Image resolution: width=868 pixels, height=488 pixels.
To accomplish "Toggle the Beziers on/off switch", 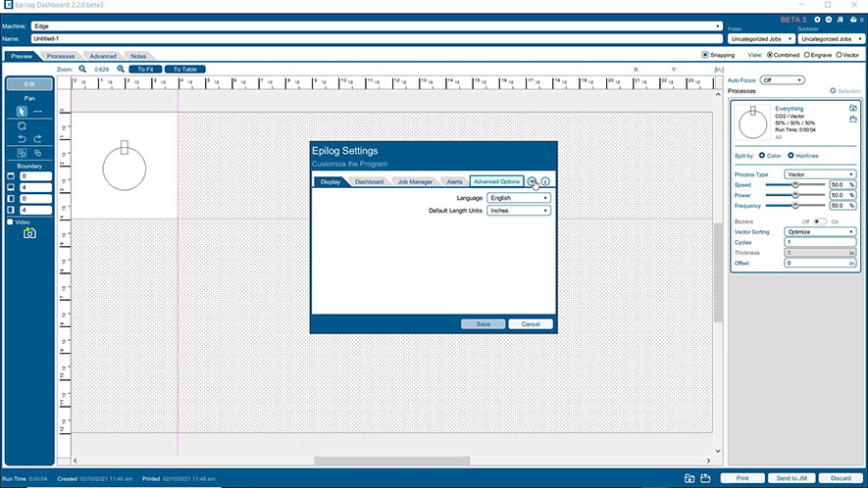I will [819, 221].
